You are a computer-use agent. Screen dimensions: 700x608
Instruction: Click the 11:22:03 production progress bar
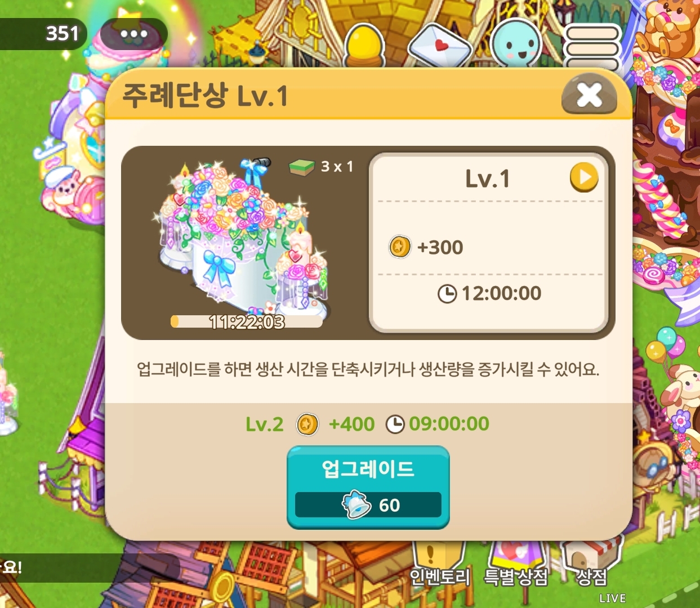click(x=247, y=321)
